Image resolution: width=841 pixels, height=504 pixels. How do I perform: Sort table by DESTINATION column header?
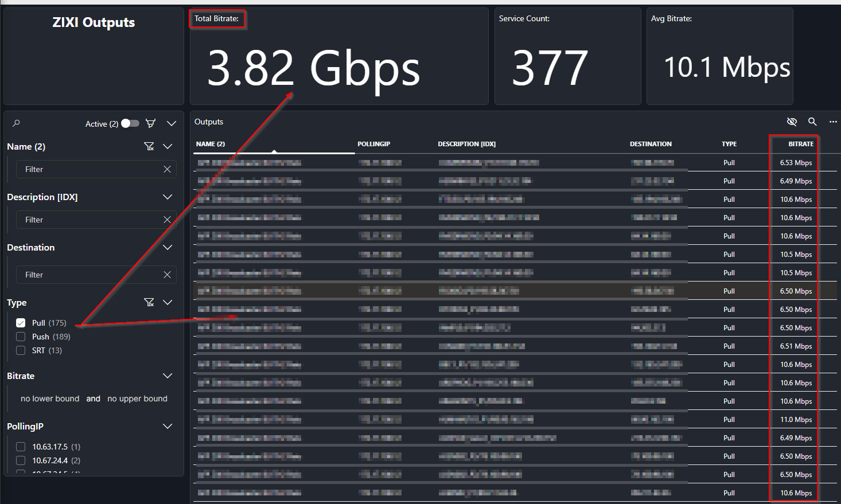(651, 144)
